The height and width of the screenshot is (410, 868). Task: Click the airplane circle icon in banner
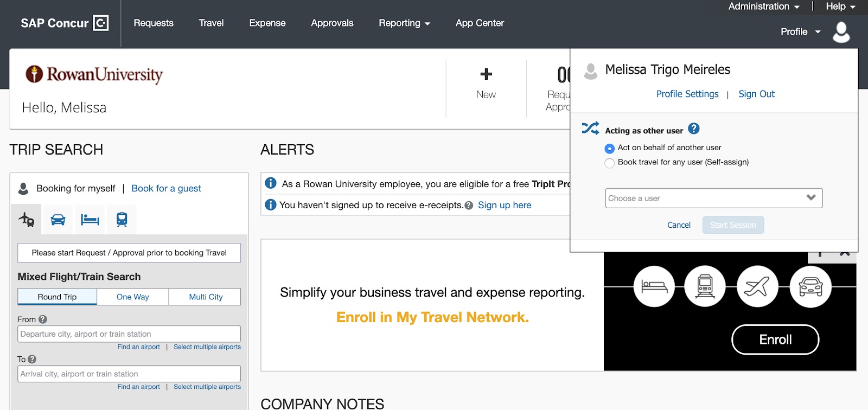tap(757, 286)
